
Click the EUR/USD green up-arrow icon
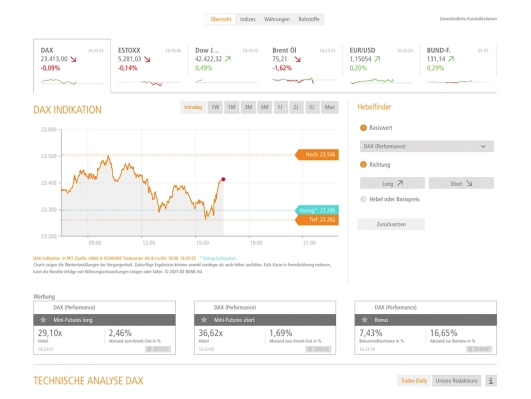(x=377, y=59)
